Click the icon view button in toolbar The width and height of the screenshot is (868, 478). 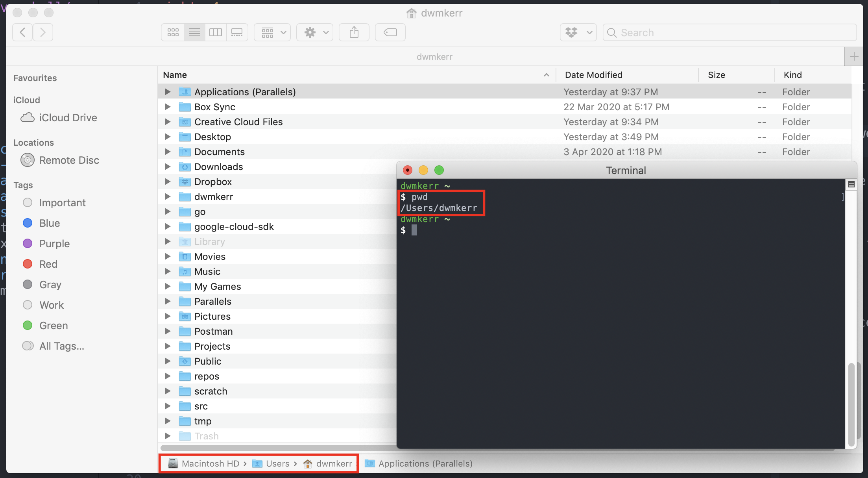pyautogui.click(x=173, y=32)
